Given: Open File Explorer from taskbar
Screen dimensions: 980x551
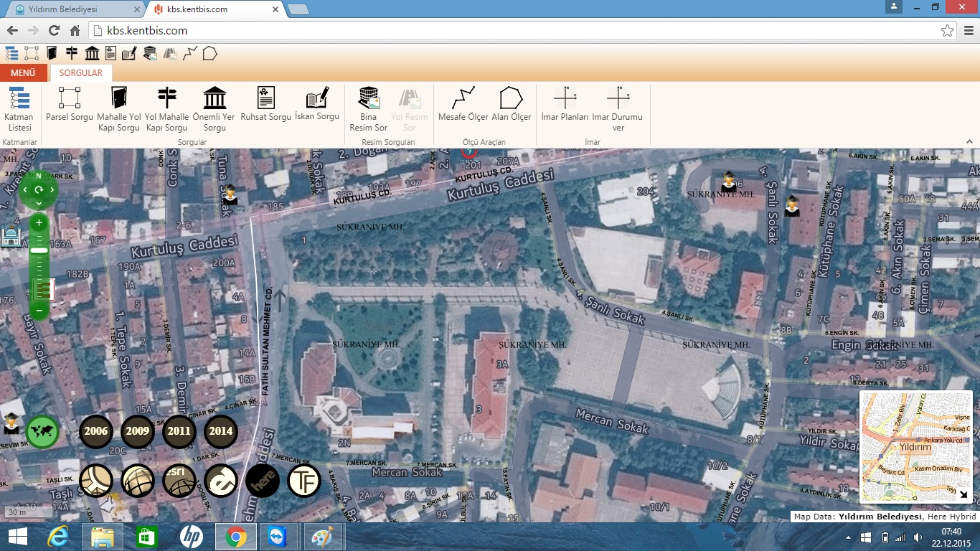Looking at the screenshot, I should 103,537.
